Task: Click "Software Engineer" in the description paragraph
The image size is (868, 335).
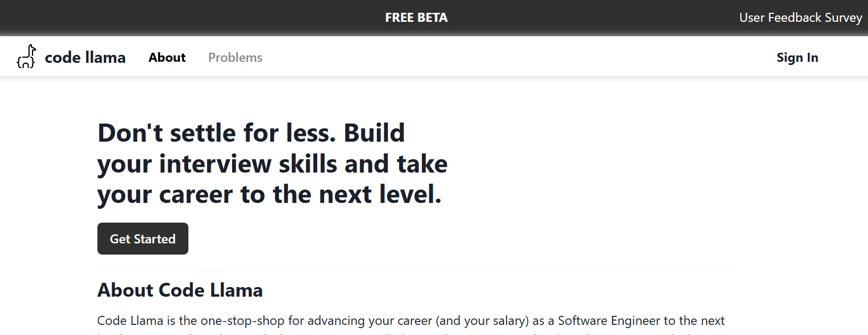Action: click(609, 321)
